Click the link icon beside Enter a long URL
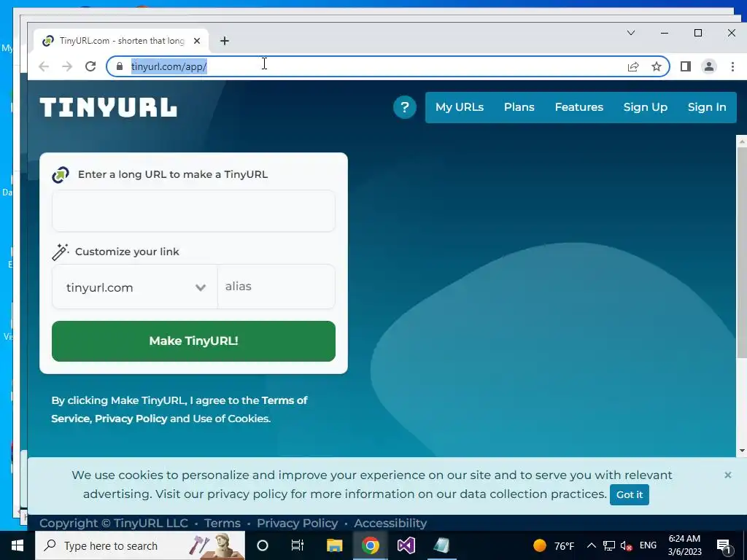The width and height of the screenshot is (747, 560). (61, 175)
